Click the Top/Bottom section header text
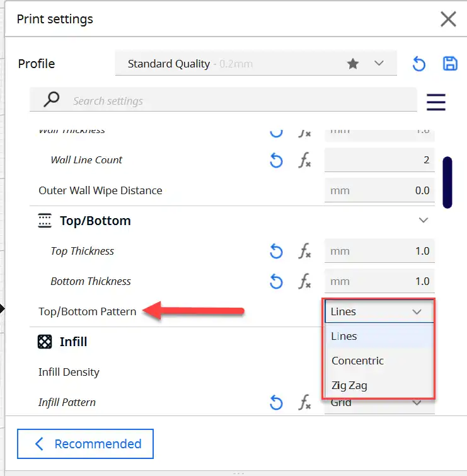467x476 pixels. coord(95,221)
